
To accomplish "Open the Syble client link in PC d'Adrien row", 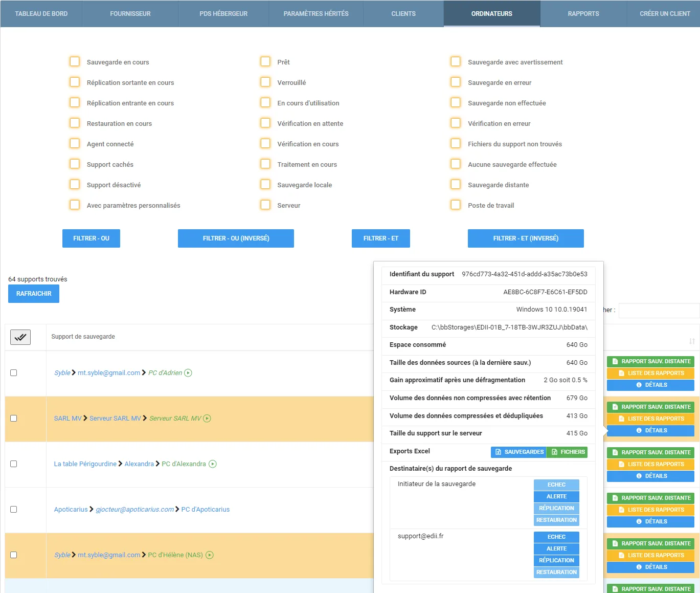I will 62,373.
